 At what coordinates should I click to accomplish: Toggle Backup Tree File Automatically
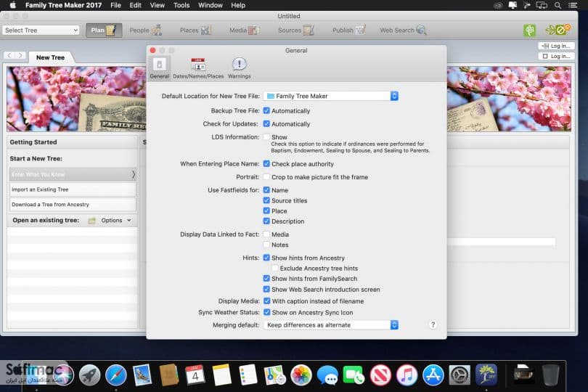(266, 110)
